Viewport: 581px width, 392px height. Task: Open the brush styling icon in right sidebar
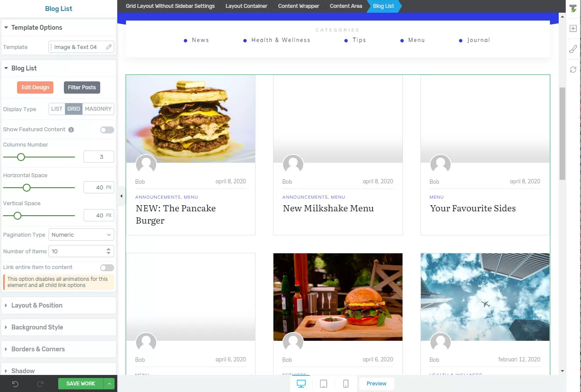(573, 49)
